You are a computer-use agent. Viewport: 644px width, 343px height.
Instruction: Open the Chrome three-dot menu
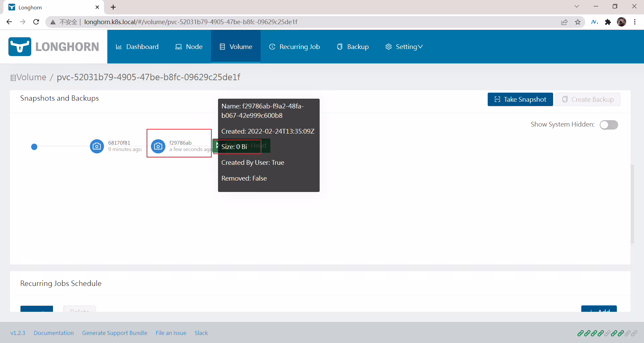635,22
